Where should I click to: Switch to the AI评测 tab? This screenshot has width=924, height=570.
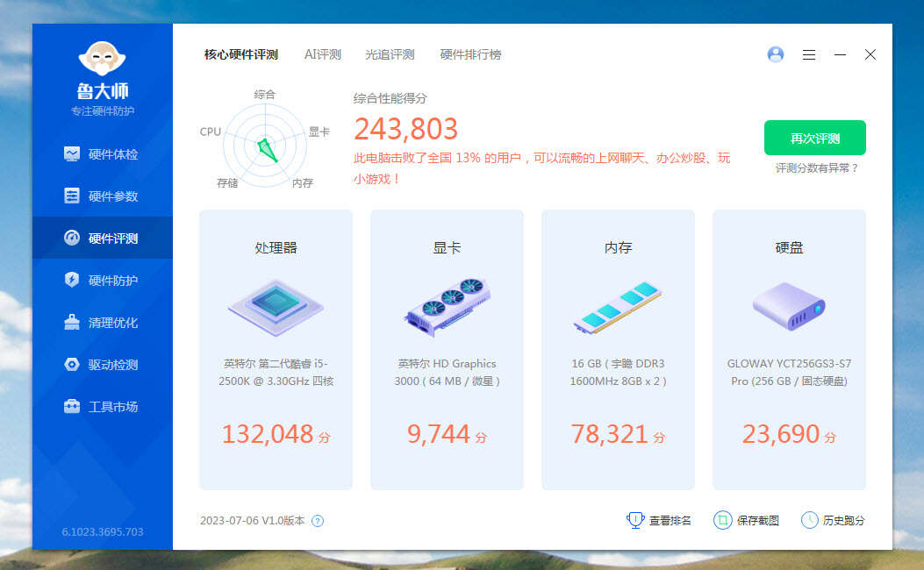click(x=323, y=53)
